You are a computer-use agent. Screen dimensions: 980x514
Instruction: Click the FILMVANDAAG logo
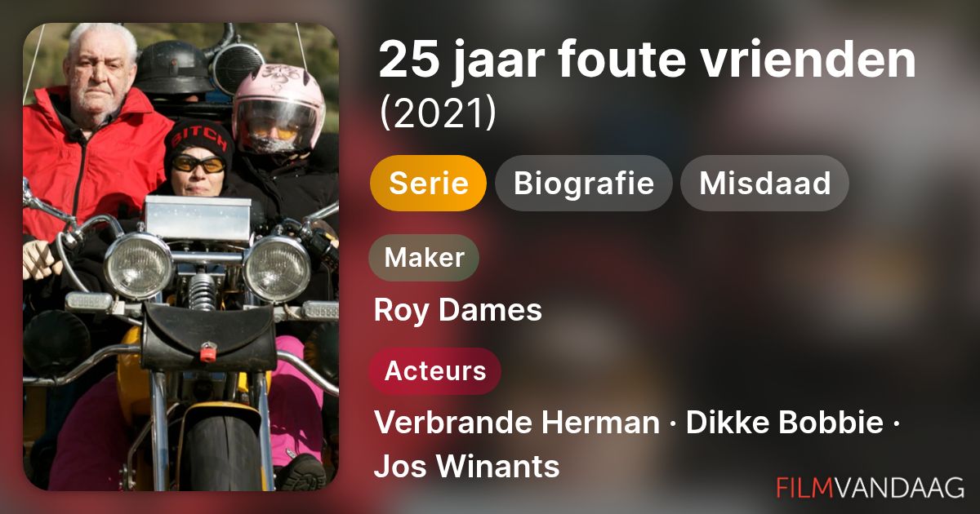[870, 487]
